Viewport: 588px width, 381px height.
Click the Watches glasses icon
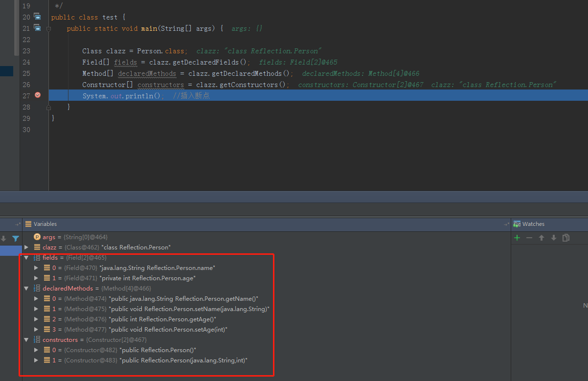(x=517, y=224)
